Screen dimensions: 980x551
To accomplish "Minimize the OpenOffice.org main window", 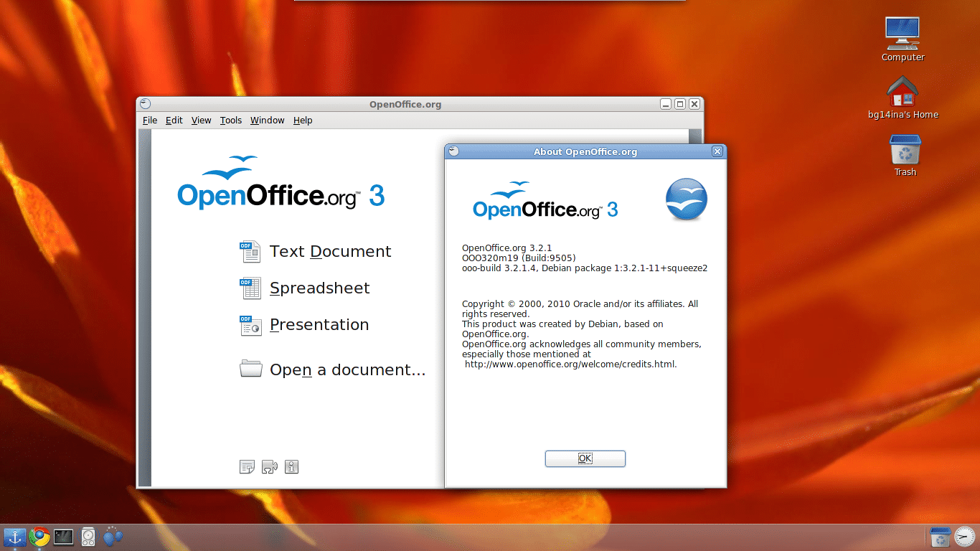I will coord(666,104).
